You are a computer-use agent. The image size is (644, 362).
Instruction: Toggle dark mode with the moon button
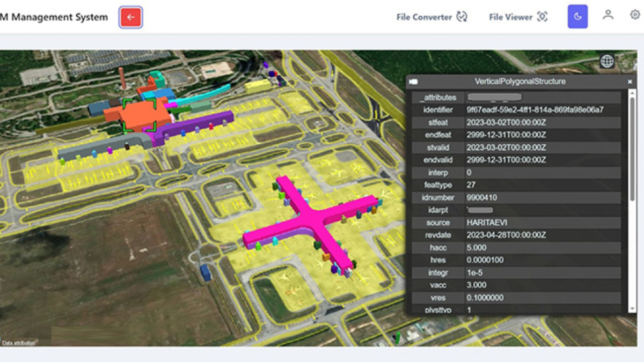pyautogui.click(x=577, y=17)
